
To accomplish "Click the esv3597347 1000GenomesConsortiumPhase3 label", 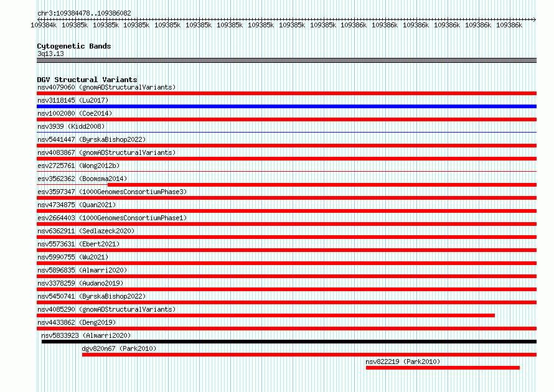I will [x=112, y=192].
